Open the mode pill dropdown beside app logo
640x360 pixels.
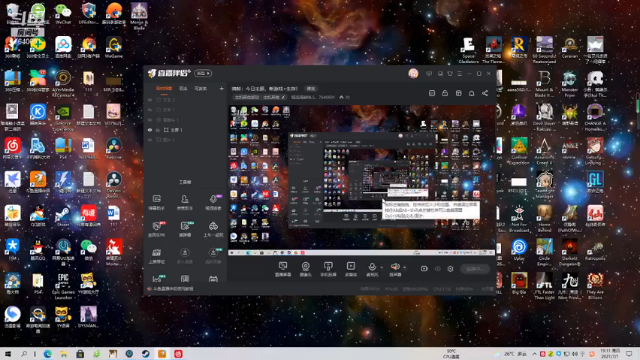pyautogui.click(x=203, y=73)
